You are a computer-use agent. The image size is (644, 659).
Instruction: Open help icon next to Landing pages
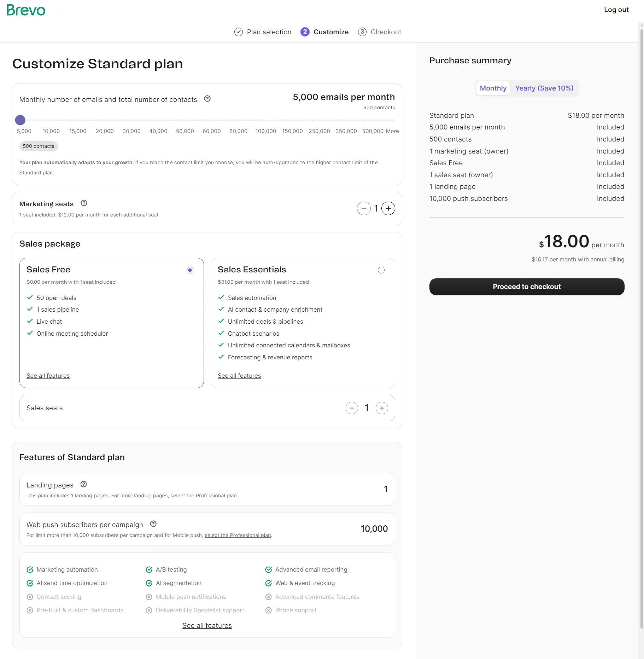click(x=84, y=484)
